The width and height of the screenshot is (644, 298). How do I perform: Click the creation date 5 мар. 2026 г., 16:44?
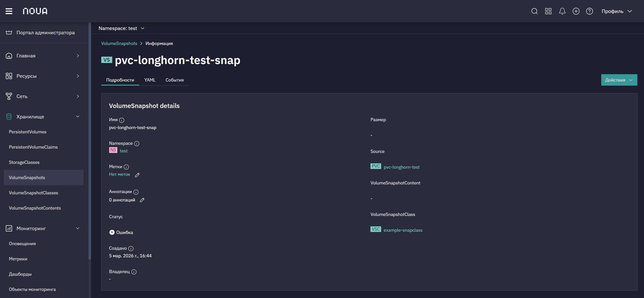(130, 256)
